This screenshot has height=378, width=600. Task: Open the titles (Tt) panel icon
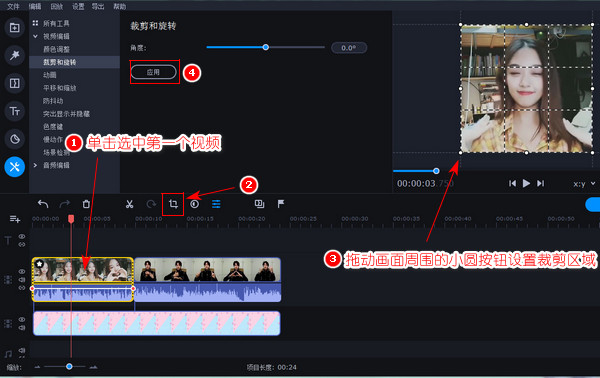point(15,111)
